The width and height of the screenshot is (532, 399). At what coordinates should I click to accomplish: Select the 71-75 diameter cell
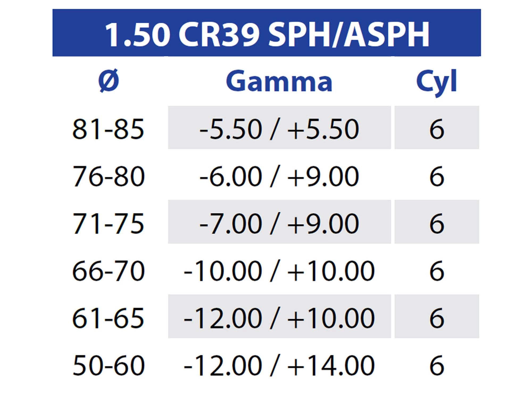(x=108, y=223)
